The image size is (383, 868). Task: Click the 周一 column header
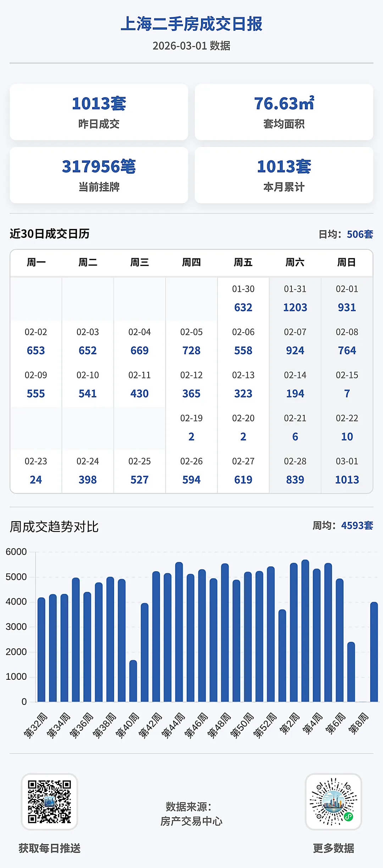click(x=36, y=262)
